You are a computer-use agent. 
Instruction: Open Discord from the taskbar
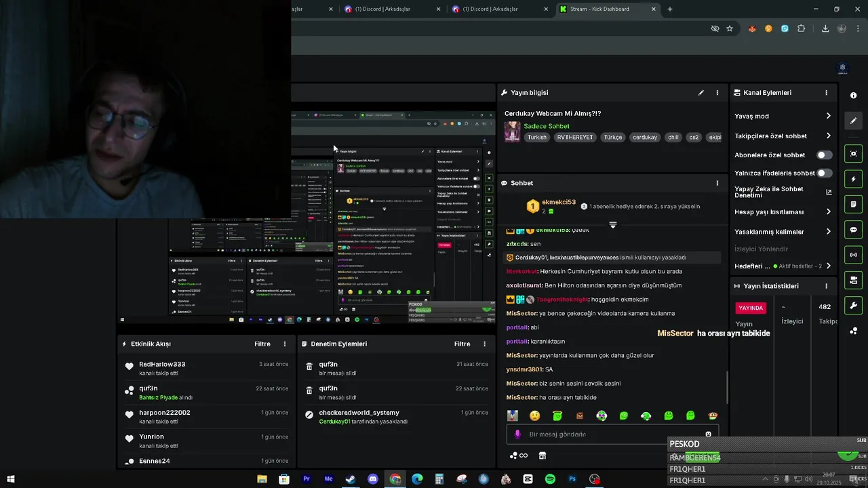[x=373, y=479]
